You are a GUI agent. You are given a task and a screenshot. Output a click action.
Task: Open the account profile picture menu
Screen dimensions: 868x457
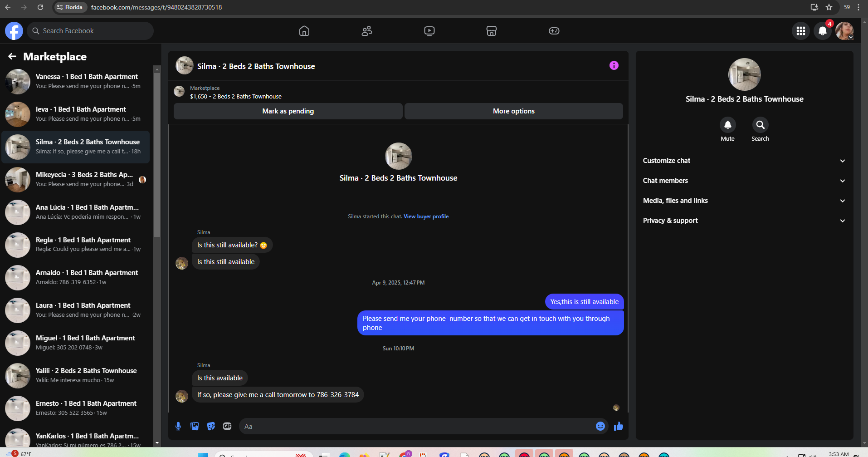pos(844,31)
